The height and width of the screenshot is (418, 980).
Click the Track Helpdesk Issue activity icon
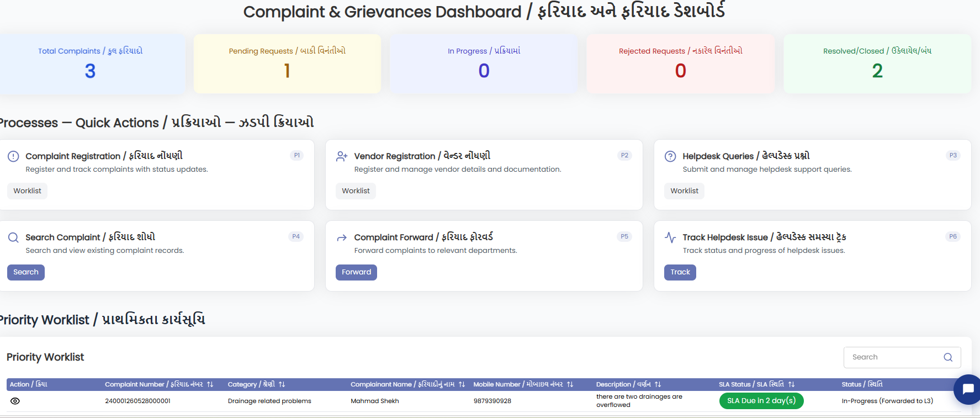tap(670, 237)
